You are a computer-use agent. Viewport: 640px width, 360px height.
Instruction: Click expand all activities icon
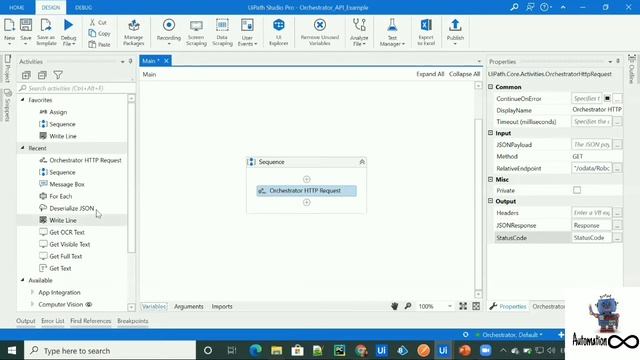(x=26, y=75)
